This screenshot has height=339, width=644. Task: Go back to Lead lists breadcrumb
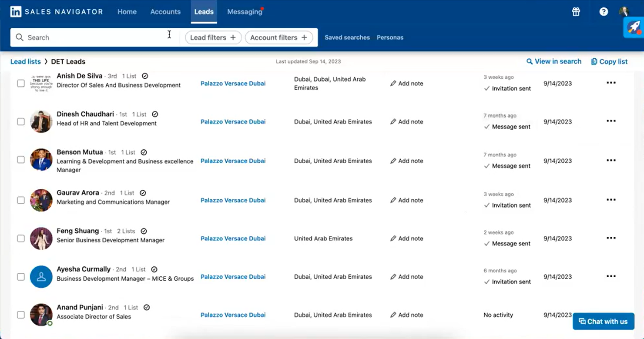(x=26, y=61)
